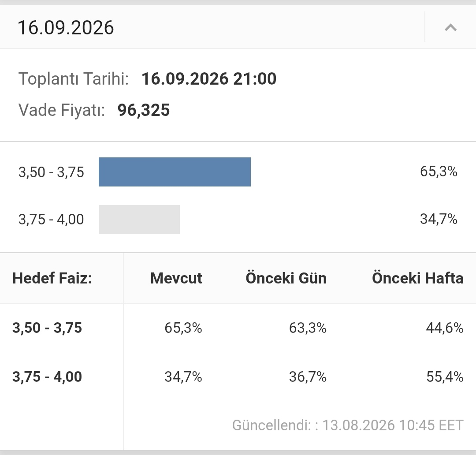The height and width of the screenshot is (455, 476).
Task: Click the 63,3% previous day value
Action: (308, 328)
